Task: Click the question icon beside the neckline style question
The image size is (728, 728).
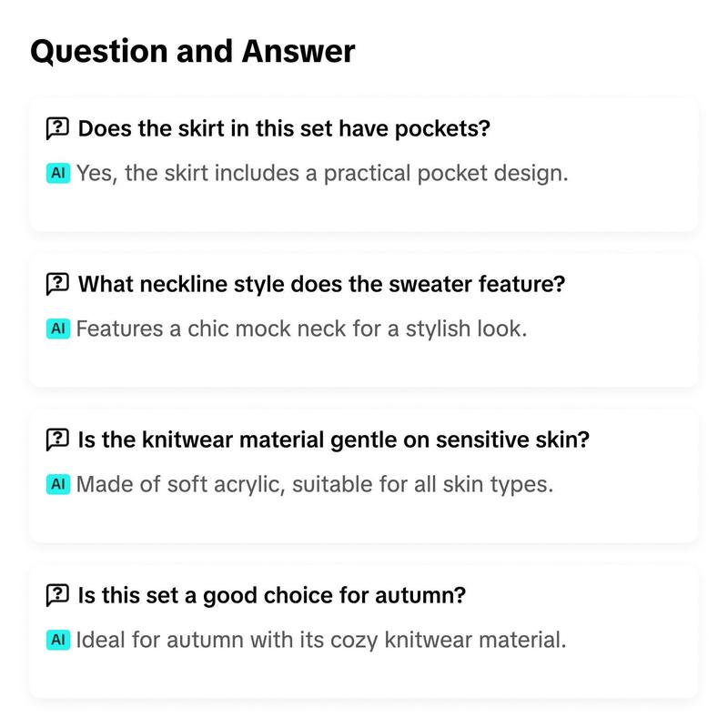Action: [x=57, y=284]
